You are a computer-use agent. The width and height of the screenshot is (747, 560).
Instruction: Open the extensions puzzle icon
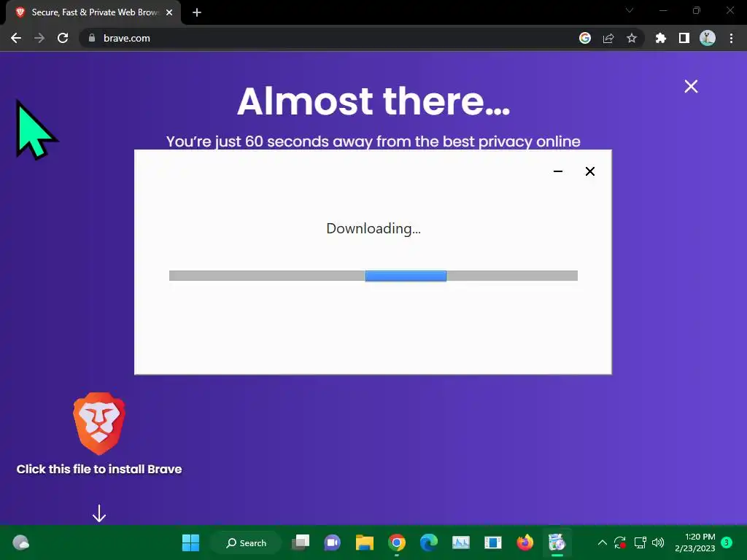click(661, 38)
